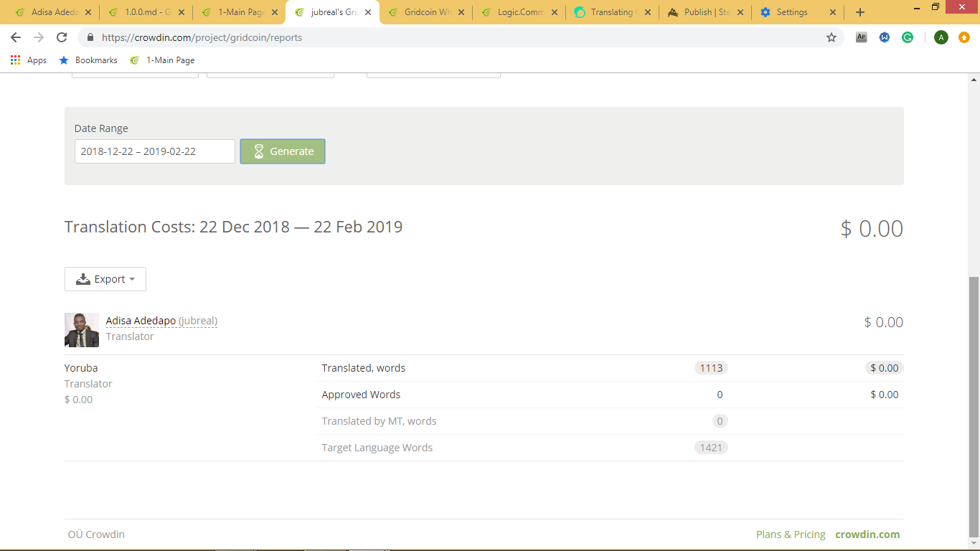
Task: Switch to the Translating tab
Action: click(611, 12)
